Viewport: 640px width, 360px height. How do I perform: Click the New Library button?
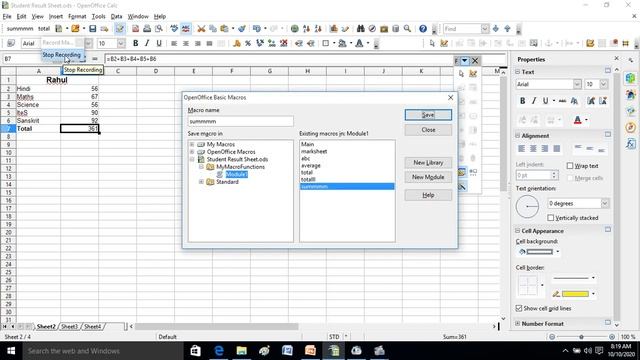(428, 162)
